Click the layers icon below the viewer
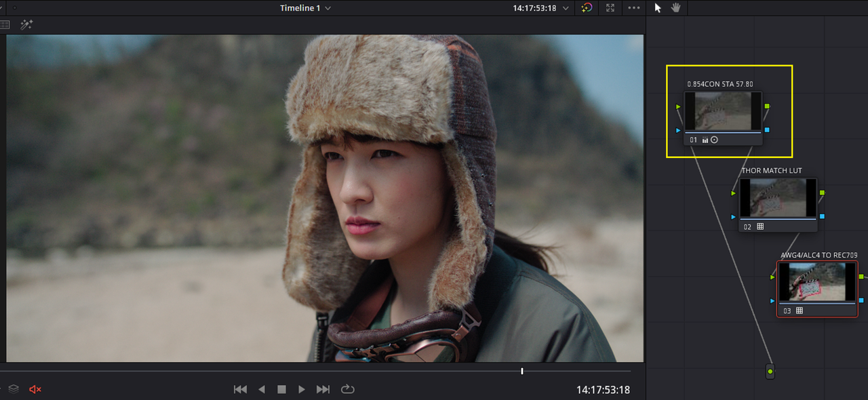Screen dimensions: 868x400 point(14,389)
